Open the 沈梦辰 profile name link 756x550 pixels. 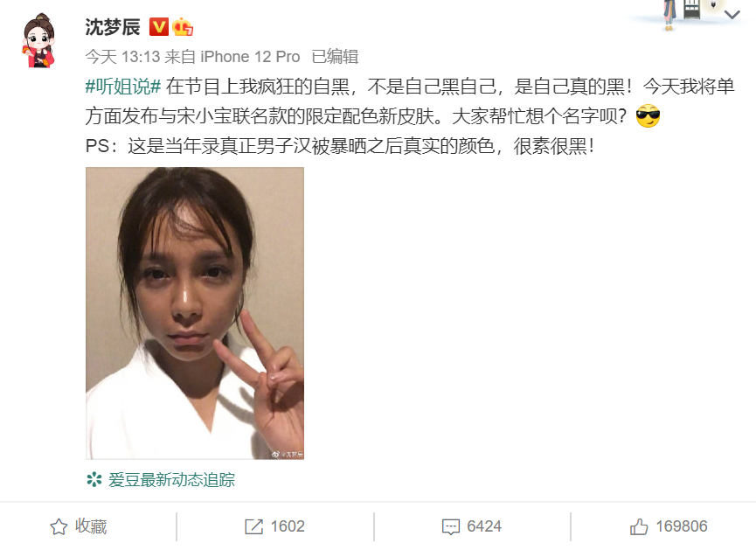113,27
